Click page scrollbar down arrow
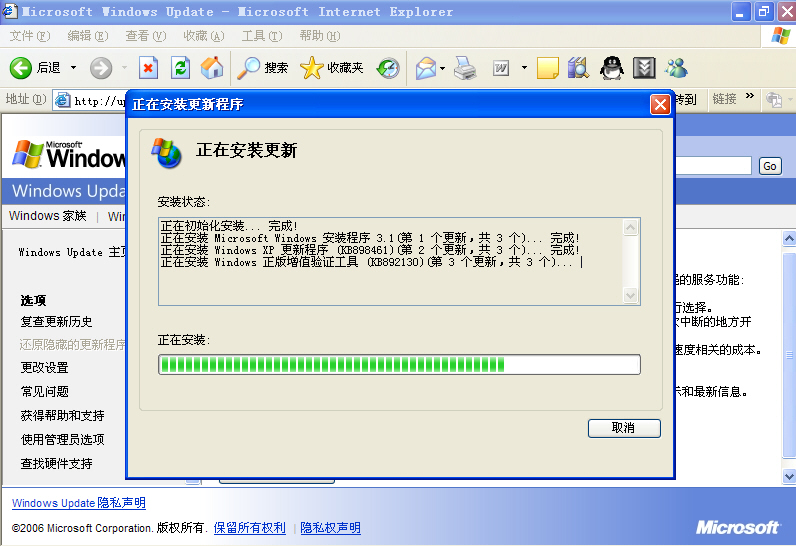 point(789,476)
